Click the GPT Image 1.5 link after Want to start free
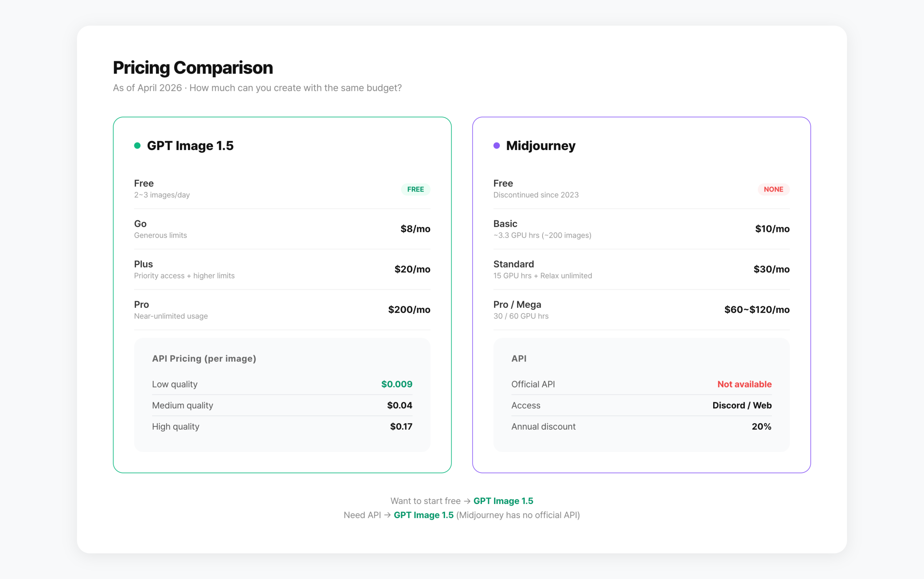This screenshot has height=579, width=924. tap(503, 500)
